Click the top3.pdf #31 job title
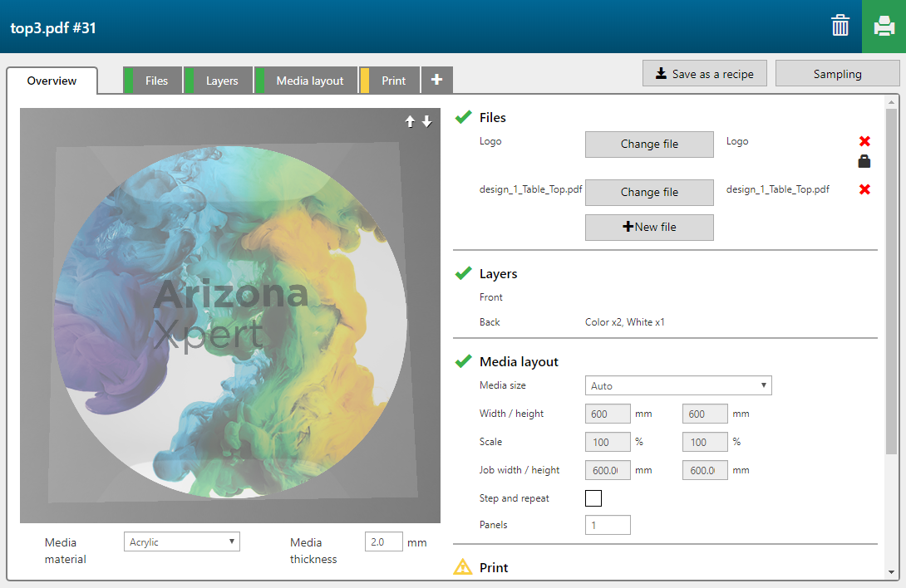The width and height of the screenshot is (906, 588). click(53, 27)
